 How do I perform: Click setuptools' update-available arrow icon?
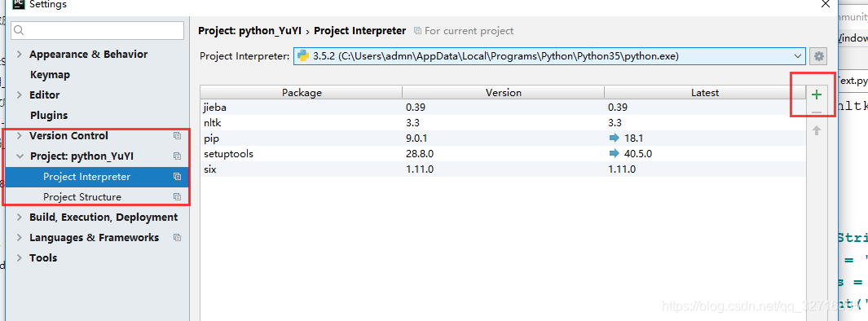[614, 154]
